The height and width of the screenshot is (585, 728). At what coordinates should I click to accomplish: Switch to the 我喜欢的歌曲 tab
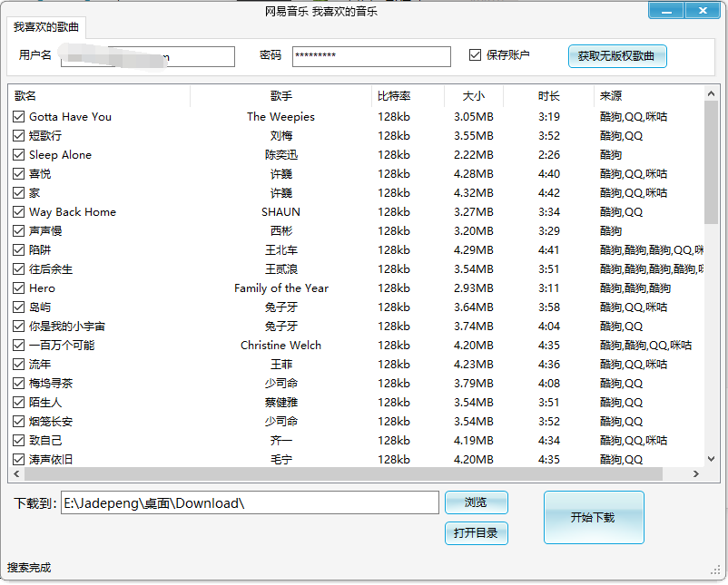coord(46,27)
